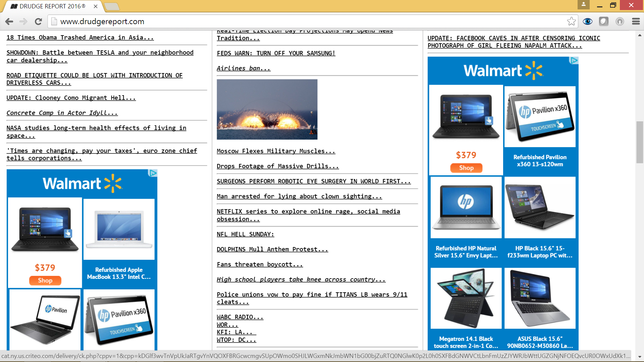Open the eye extension icon in toolbar

(x=587, y=21)
